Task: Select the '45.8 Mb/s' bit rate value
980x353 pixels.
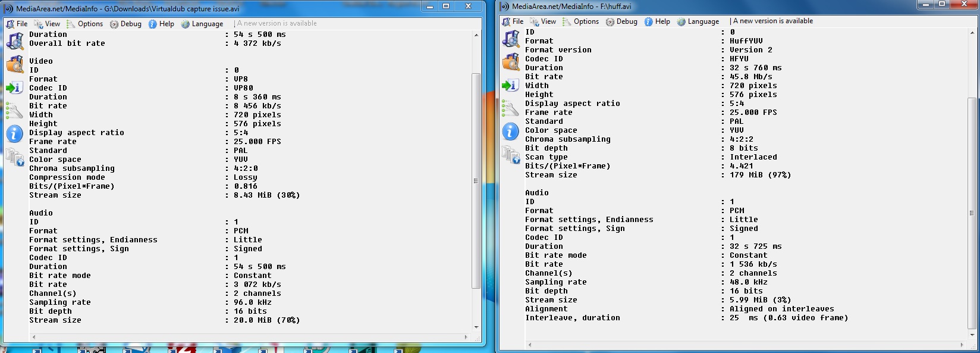Action: click(x=751, y=77)
